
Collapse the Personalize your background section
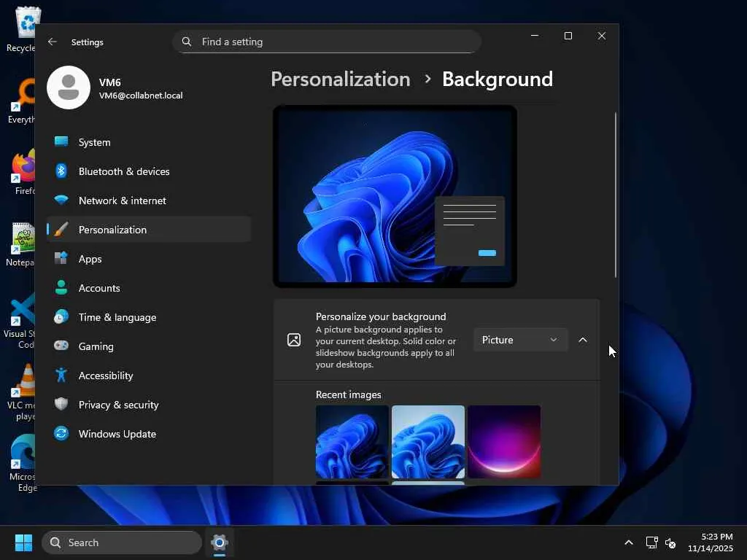(583, 340)
